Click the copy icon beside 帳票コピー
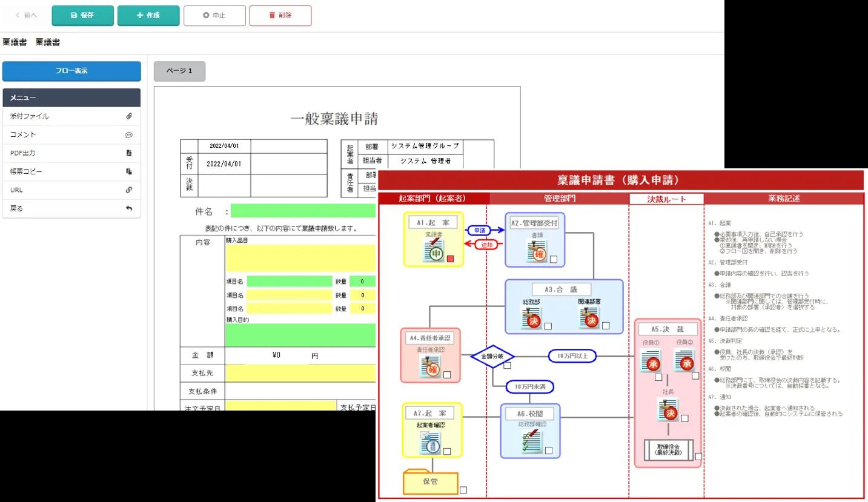The image size is (868, 502). (x=128, y=171)
